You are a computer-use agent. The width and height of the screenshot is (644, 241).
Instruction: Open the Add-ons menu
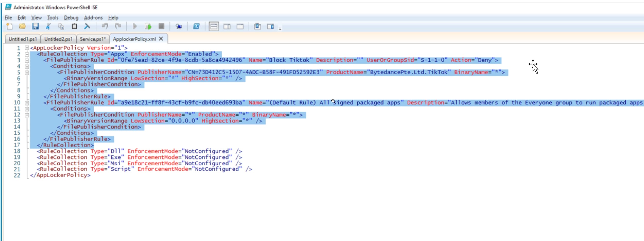pos(93,17)
